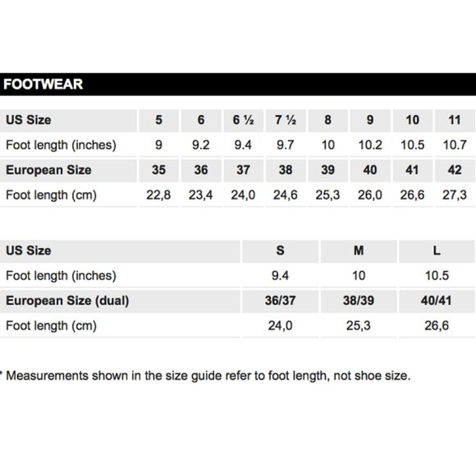Click the first US Size row label
Viewport: 476px width, 476px height.
click(x=29, y=120)
